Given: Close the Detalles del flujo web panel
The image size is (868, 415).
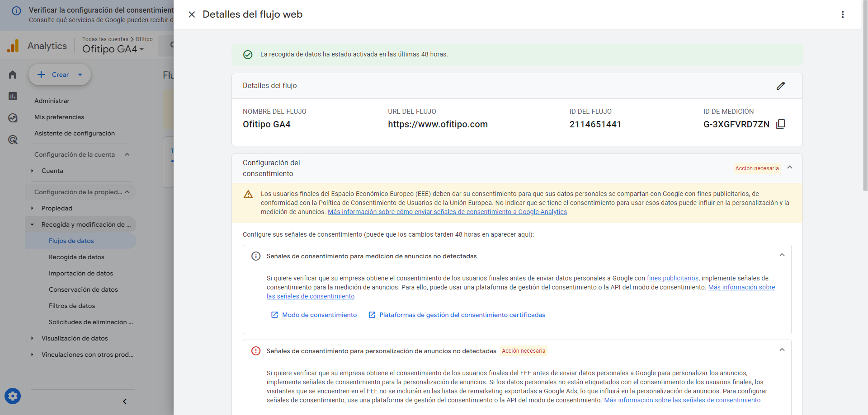Looking at the screenshot, I should pyautogui.click(x=192, y=14).
